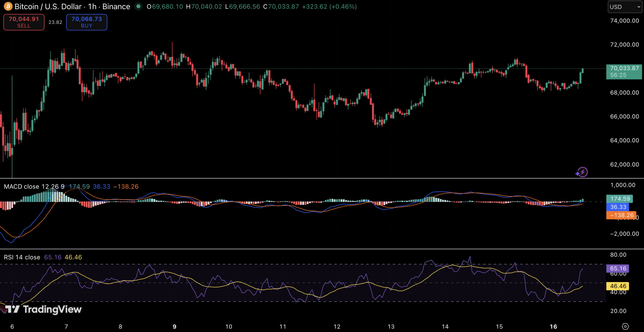Click date label 9 on time axis
Viewport: 644px width, 332px height.
pos(174,326)
